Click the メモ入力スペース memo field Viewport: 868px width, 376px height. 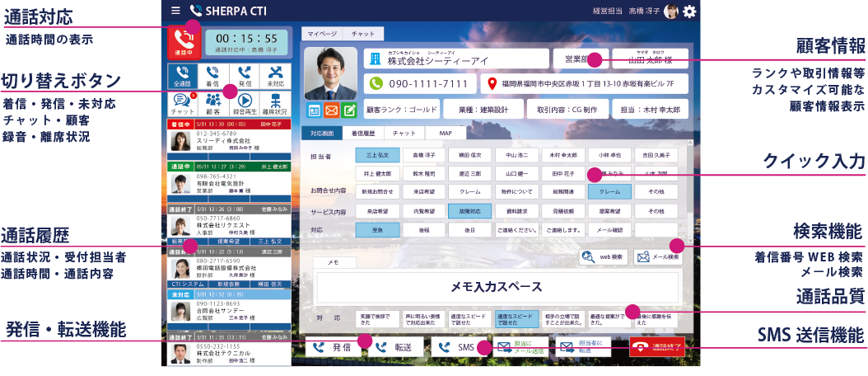click(497, 287)
